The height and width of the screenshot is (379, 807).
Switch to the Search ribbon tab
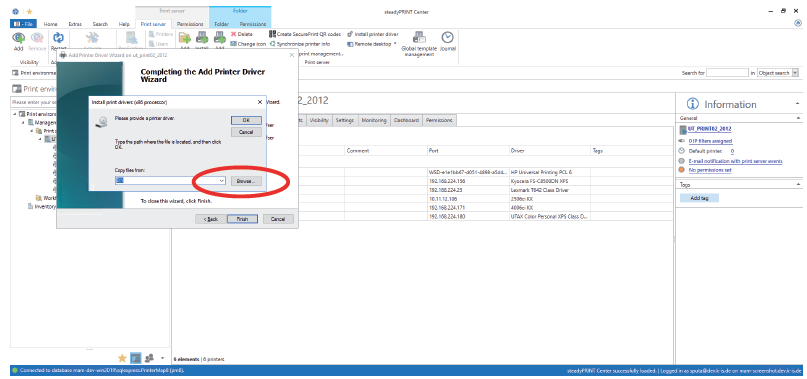(x=100, y=24)
